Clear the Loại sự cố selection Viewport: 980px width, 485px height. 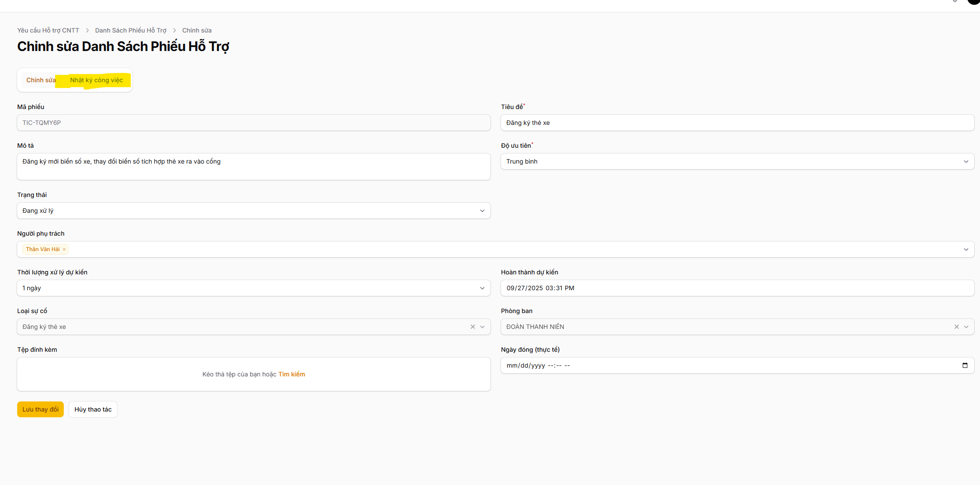point(472,327)
